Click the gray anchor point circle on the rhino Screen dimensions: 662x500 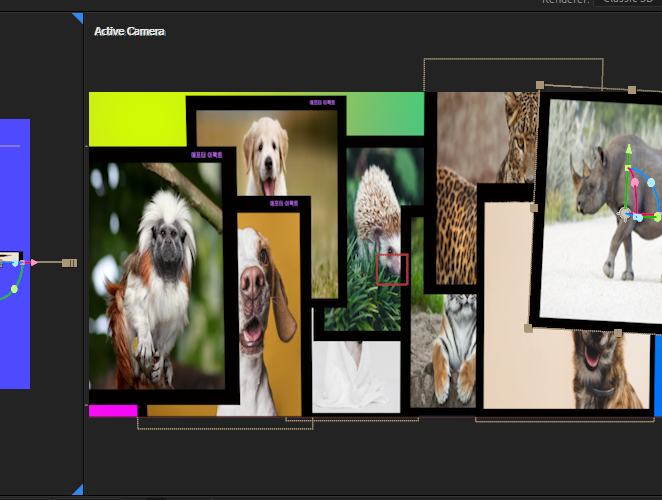click(x=624, y=214)
